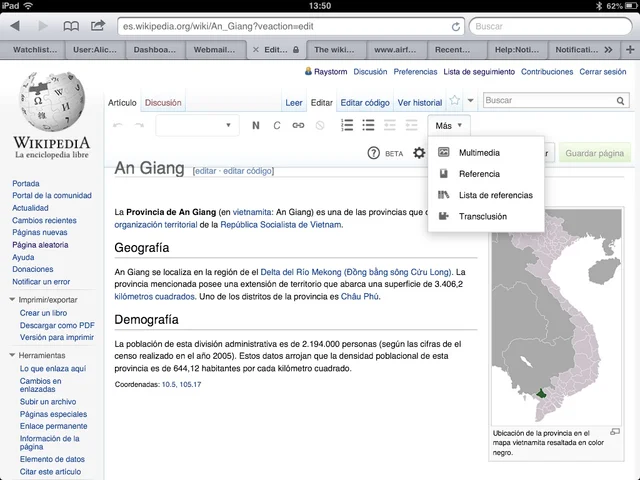This screenshot has height=480, width=640.
Task: Insert a link with chain icon
Action: [298, 125]
